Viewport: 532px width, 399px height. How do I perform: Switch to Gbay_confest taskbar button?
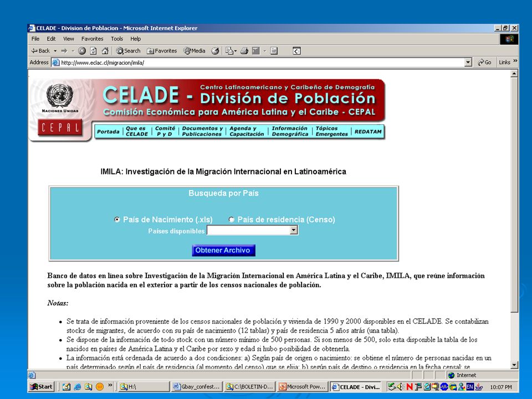197,386
